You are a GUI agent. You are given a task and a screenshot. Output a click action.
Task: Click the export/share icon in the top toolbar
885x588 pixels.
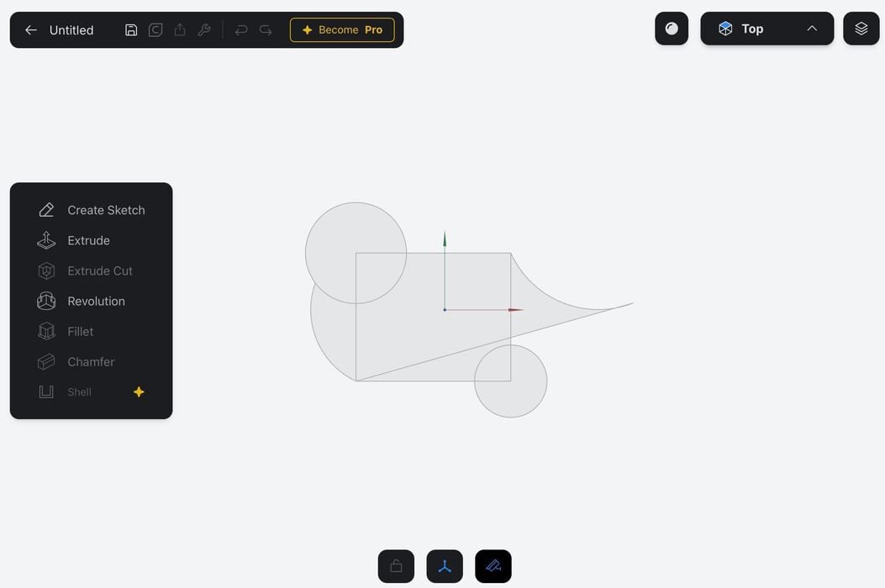[x=180, y=30]
